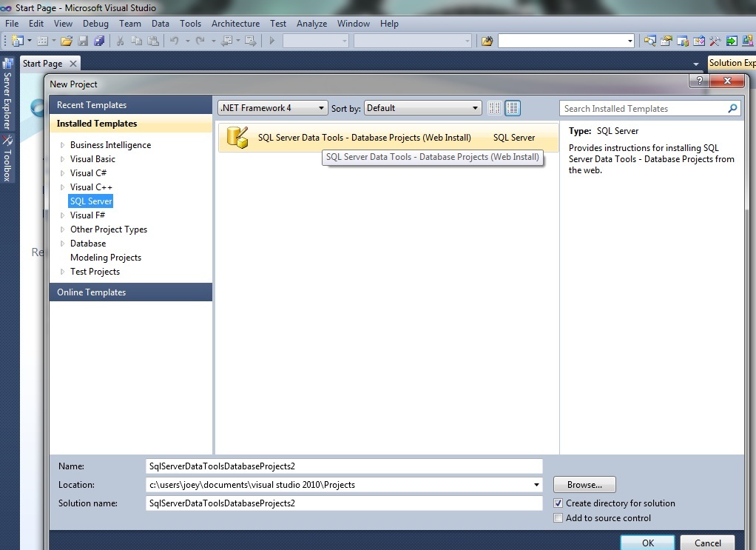
Task: Open the Tools menu
Action: point(190,24)
